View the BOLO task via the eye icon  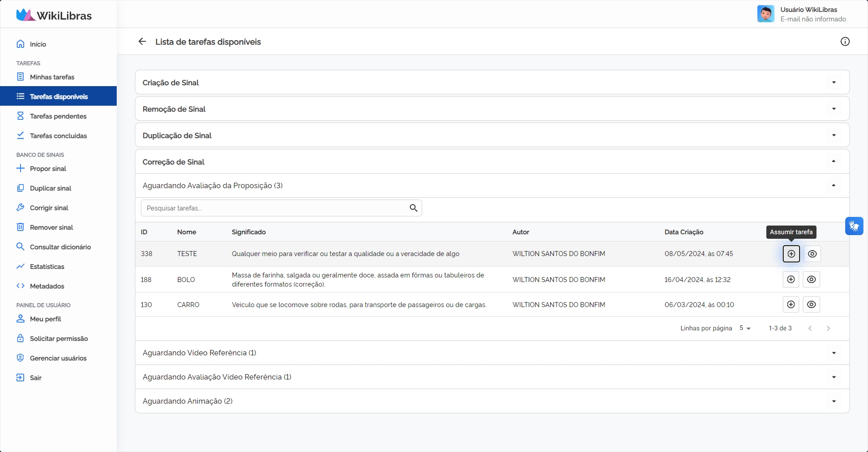811,279
